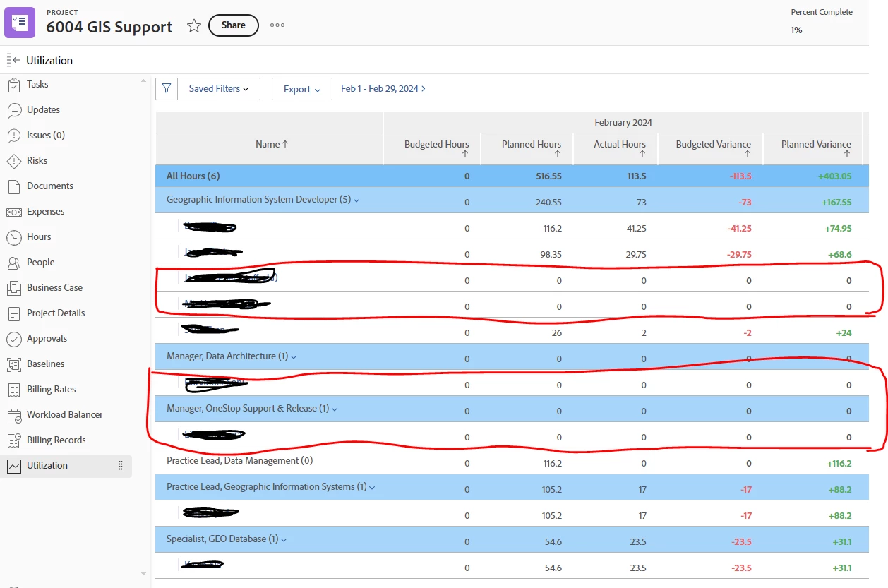
Task: Click the Baselines icon
Action: coord(13,364)
